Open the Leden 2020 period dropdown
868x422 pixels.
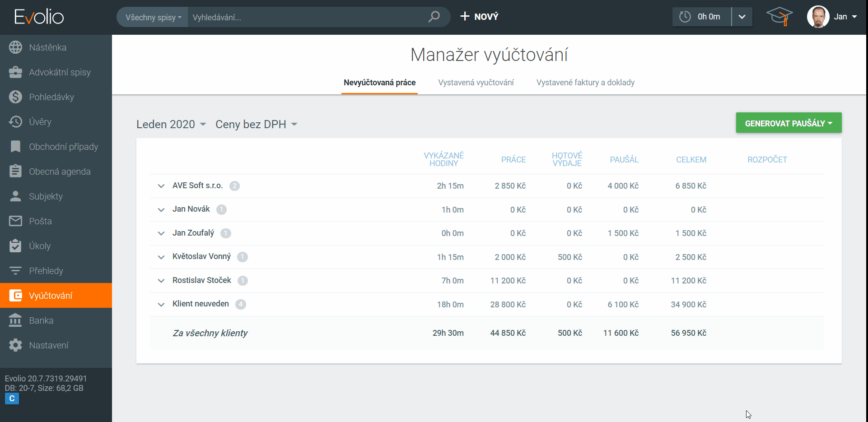coord(171,124)
